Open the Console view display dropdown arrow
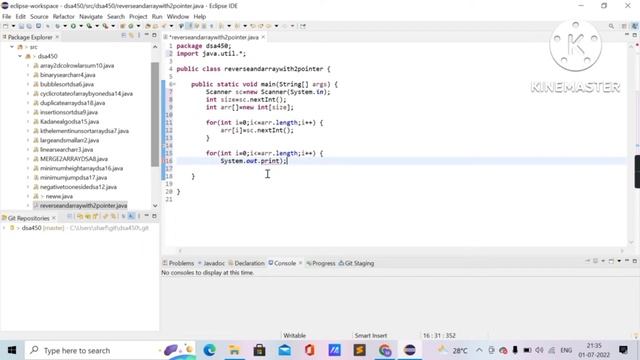 (603, 261)
